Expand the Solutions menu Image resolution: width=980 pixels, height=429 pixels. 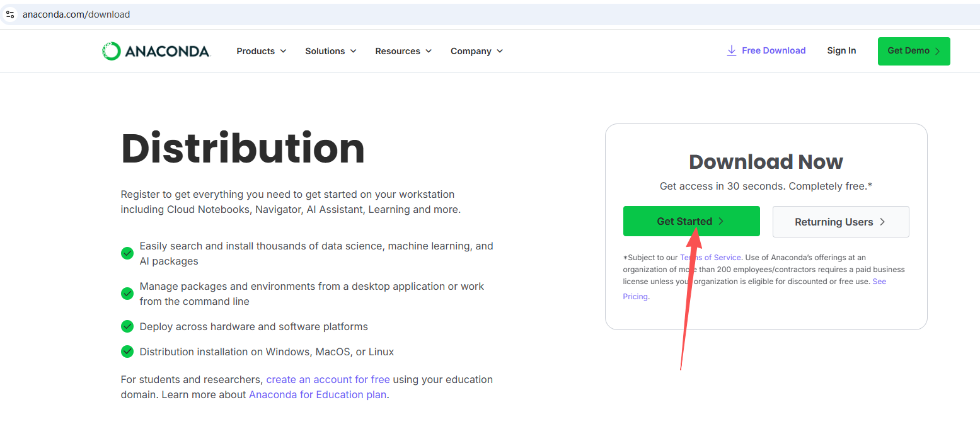331,51
